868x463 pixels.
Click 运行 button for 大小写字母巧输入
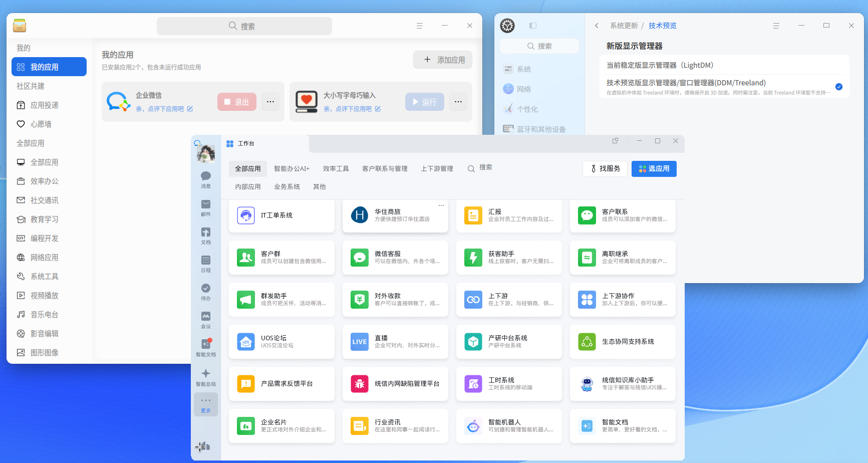coord(425,102)
